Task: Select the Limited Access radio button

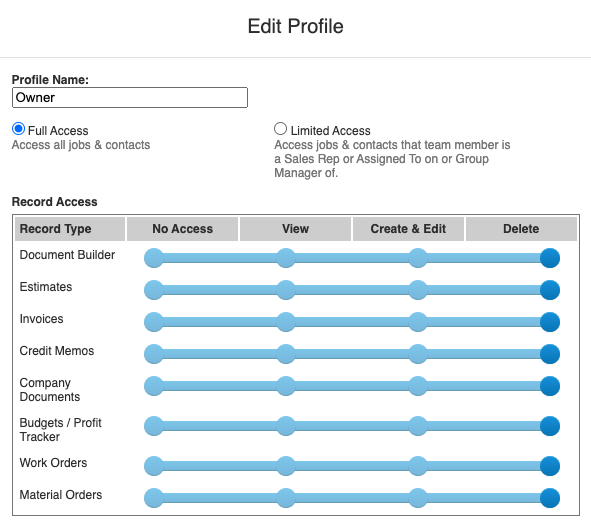Action: [280, 129]
